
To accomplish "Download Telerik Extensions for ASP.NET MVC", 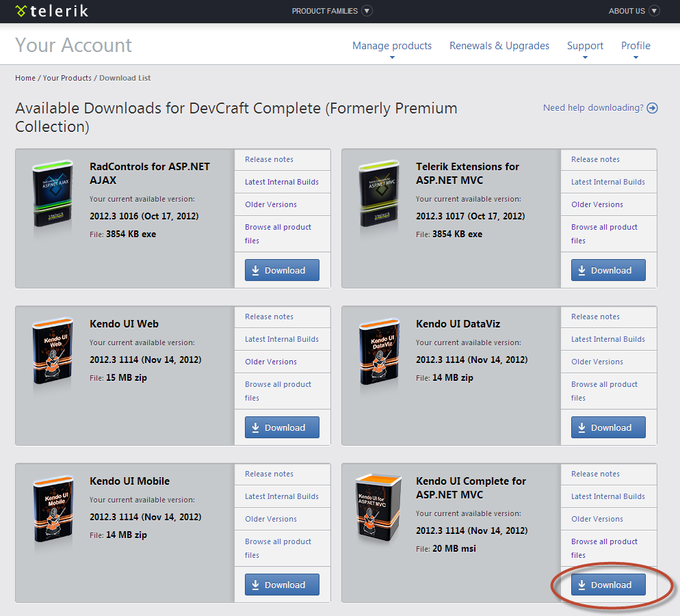I will pyautogui.click(x=608, y=270).
